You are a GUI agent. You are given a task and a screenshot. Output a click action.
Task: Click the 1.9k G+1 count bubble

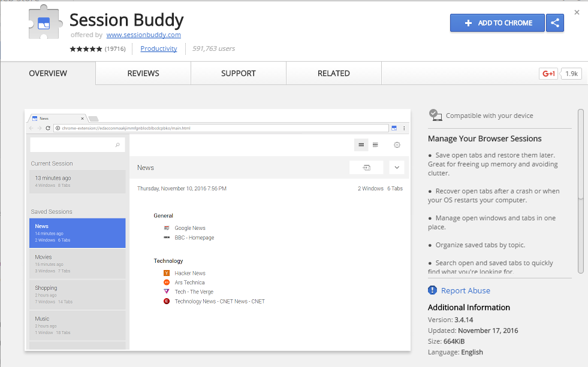click(x=571, y=74)
